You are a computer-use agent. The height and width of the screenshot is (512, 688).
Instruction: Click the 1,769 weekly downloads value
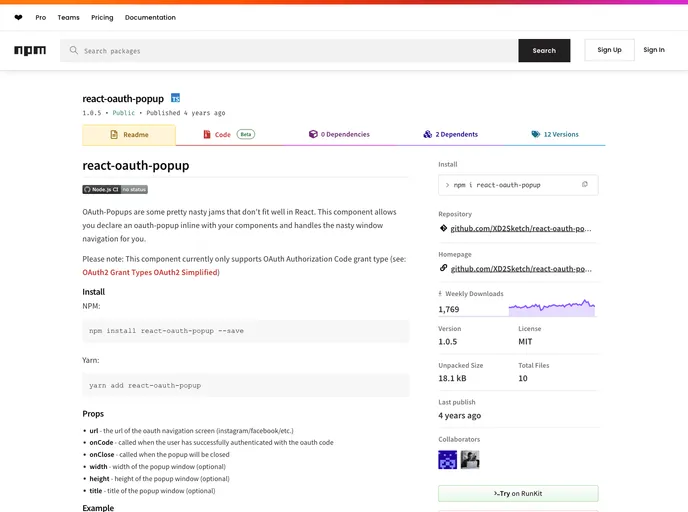pos(448,309)
